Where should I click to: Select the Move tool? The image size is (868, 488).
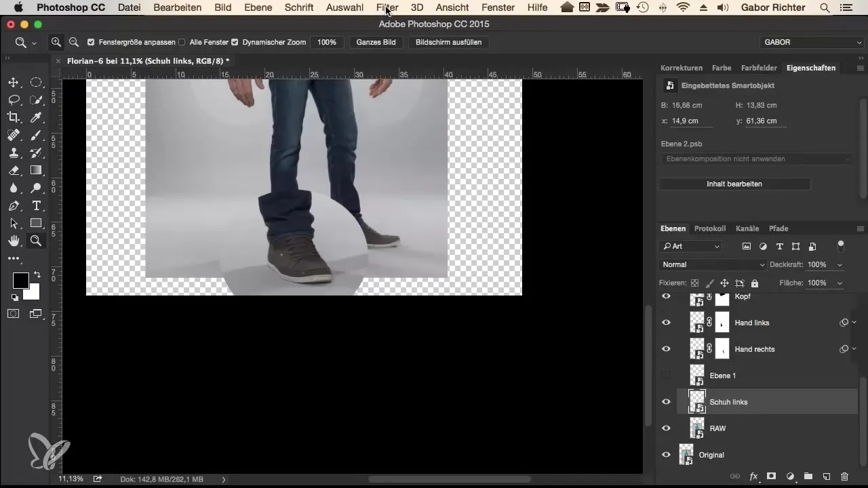[x=13, y=83]
